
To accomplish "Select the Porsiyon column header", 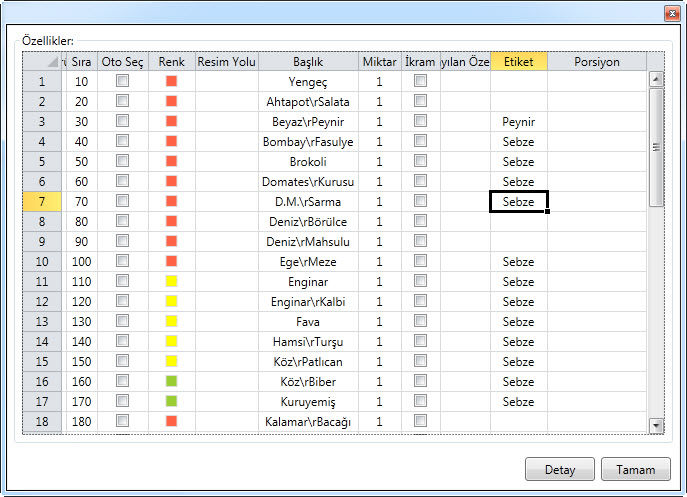I will tap(596, 61).
